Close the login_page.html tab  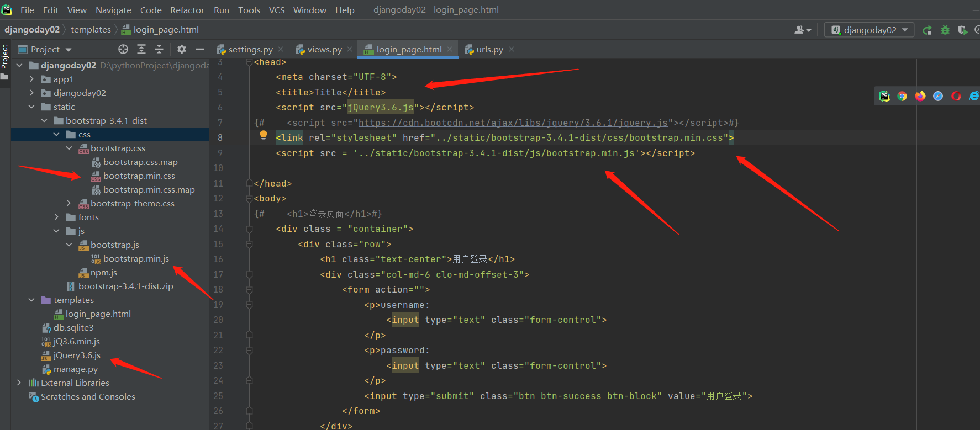(x=450, y=49)
